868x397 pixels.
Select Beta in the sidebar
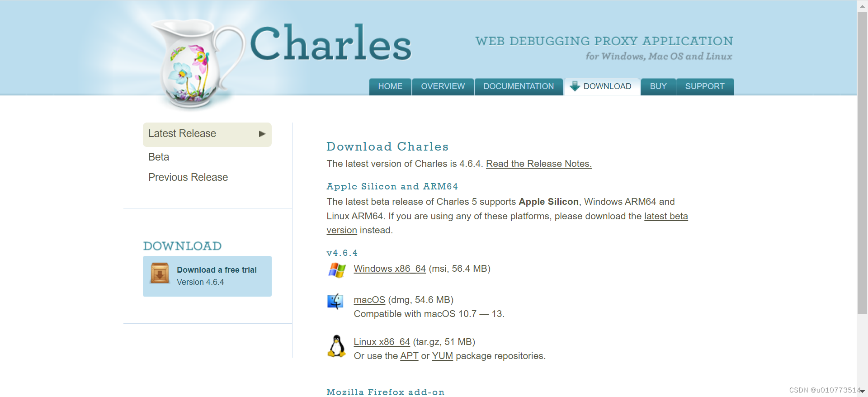[x=159, y=157]
